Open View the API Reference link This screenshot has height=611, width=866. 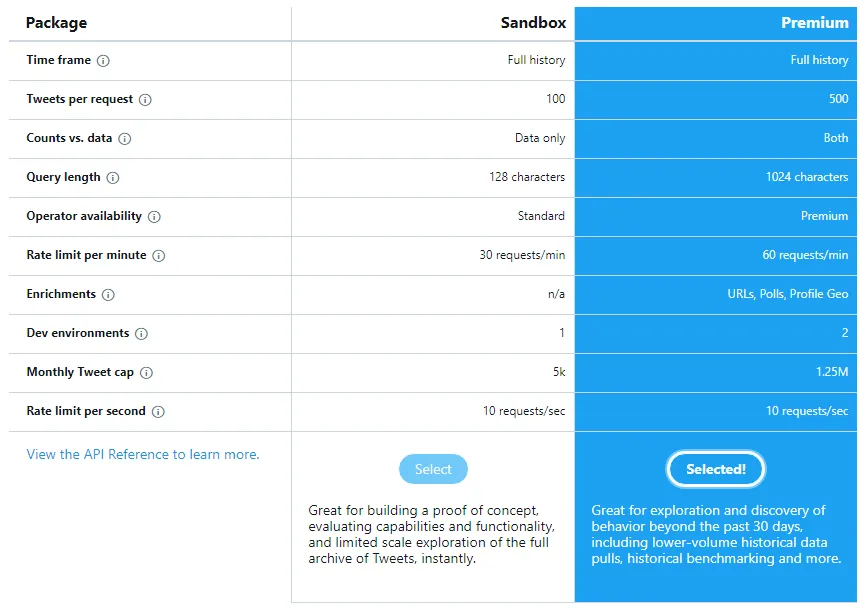pyautogui.click(x=143, y=454)
